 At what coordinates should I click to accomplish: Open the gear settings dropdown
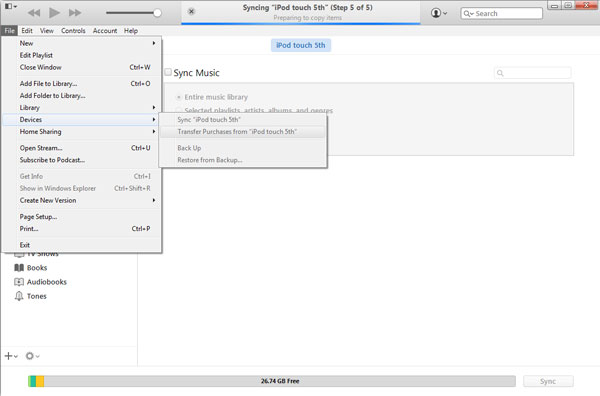tap(33, 356)
